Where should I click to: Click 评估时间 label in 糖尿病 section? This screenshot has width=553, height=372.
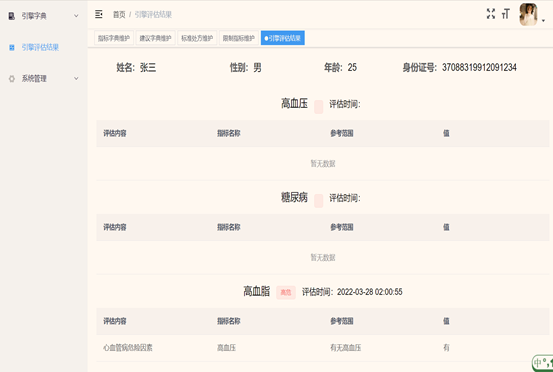coord(345,198)
